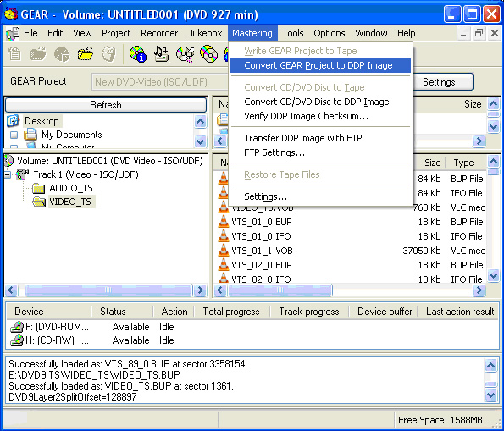Open Settings... in the Mastering menu

tap(320, 196)
